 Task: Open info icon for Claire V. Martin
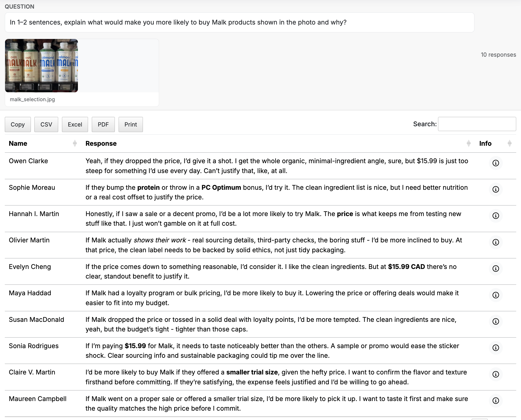click(495, 374)
